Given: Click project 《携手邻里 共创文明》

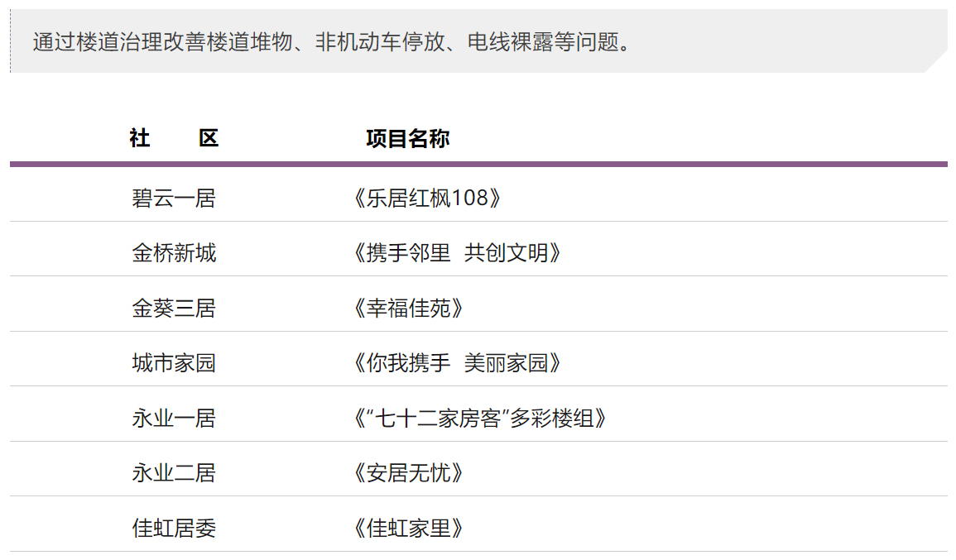Looking at the screenshot, I should tap(454, 253).
